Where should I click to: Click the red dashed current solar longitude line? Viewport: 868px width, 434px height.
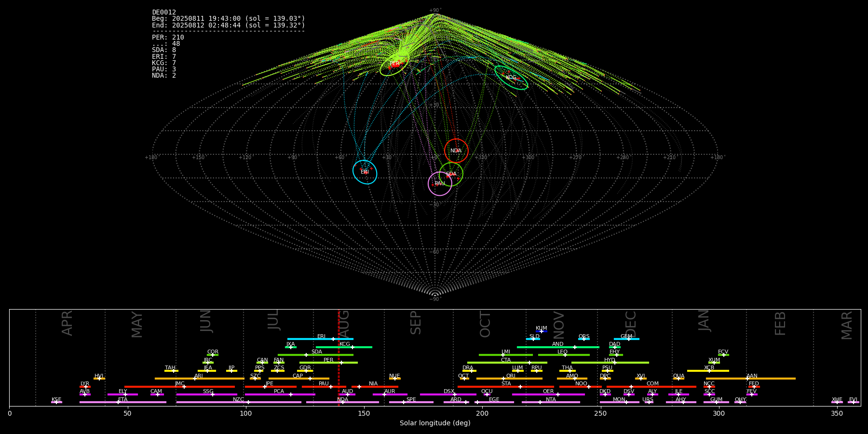point(339,357)
